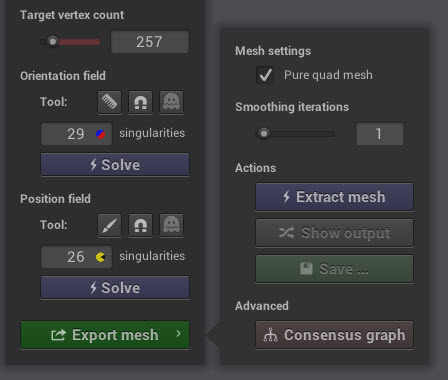Click the Save ... button
This screenshot has width=448, height=380.
334,269
